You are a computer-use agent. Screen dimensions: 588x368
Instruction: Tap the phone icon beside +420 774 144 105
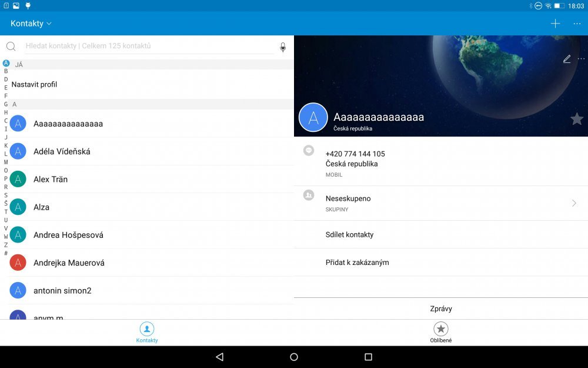[x=309, y=150]
